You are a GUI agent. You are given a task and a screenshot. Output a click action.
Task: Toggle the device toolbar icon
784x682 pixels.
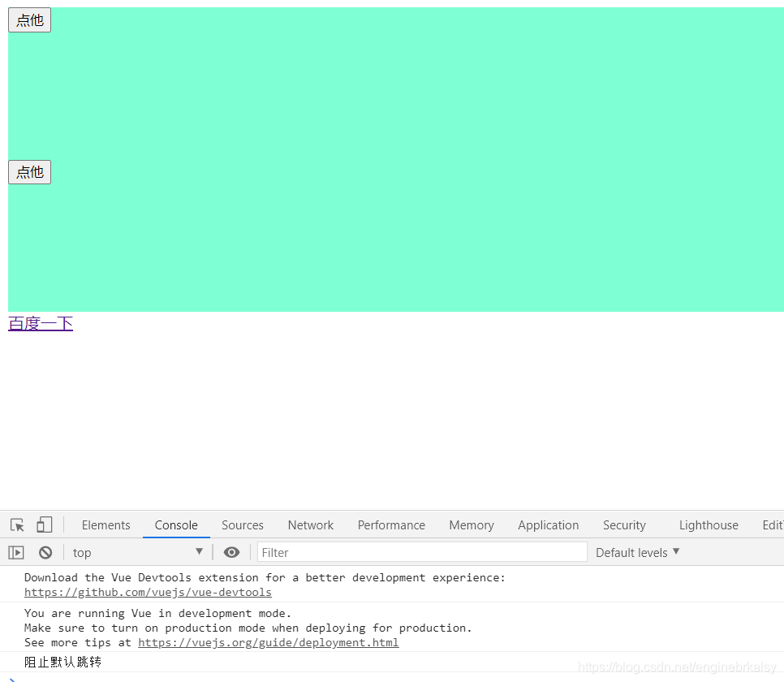(44, 524)
